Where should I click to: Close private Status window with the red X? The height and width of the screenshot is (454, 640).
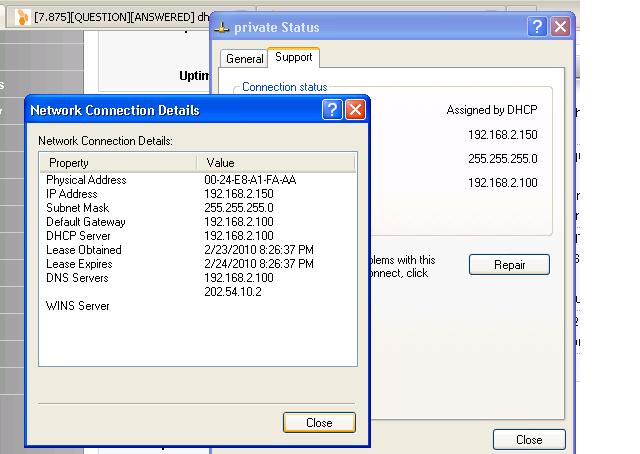point(561,27)
